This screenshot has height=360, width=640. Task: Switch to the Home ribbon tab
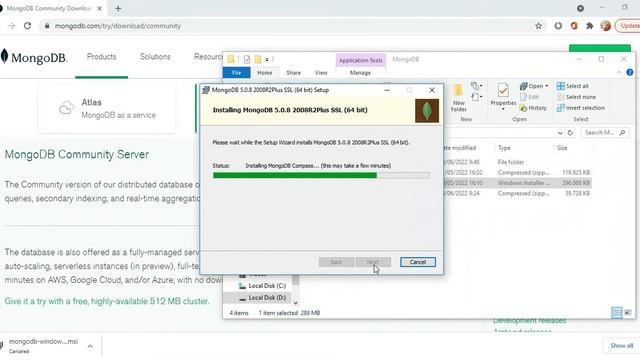pos(264,73)
